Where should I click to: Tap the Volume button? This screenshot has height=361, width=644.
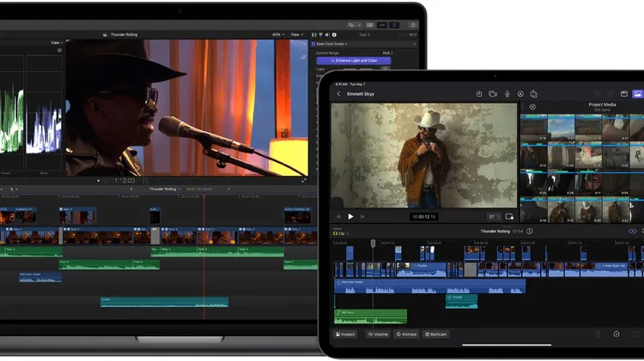click(378, 334)
